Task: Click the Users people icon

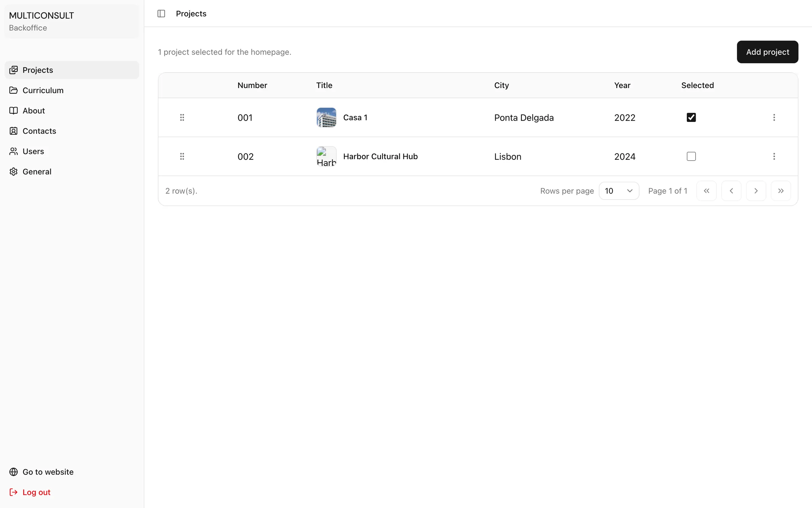Action: pyautogui.click(x=14, y=151)
